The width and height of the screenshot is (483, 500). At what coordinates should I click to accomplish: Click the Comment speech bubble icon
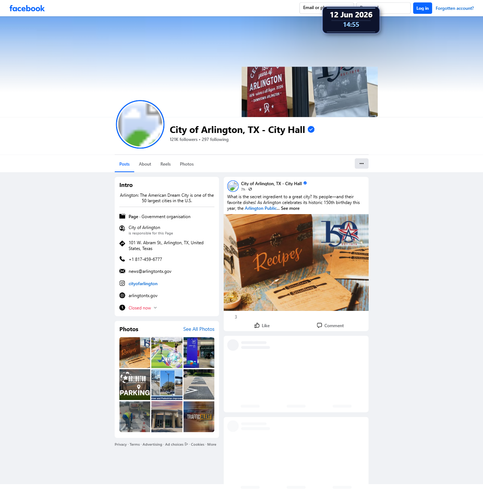[319, 325]
